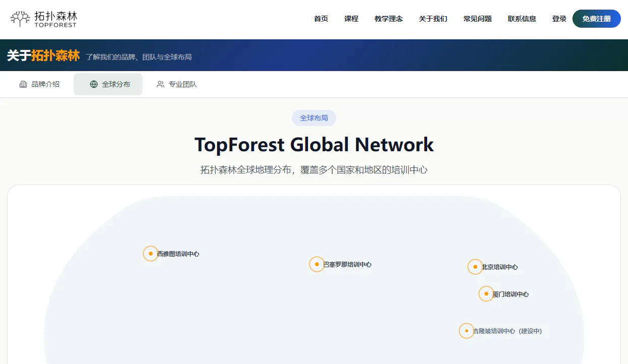Select the 吉隆坡培训中心 map marker dot
The image size is (628, 364).
point(466,331)
